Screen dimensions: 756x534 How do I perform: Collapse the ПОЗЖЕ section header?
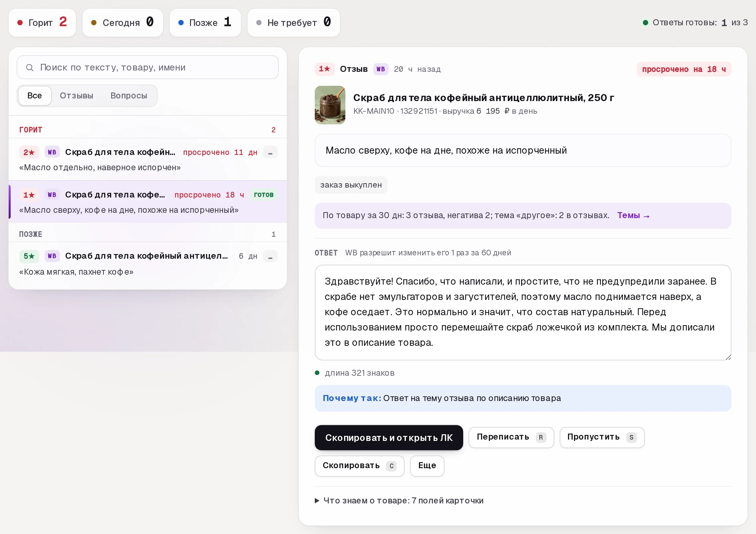coord(148,234)
